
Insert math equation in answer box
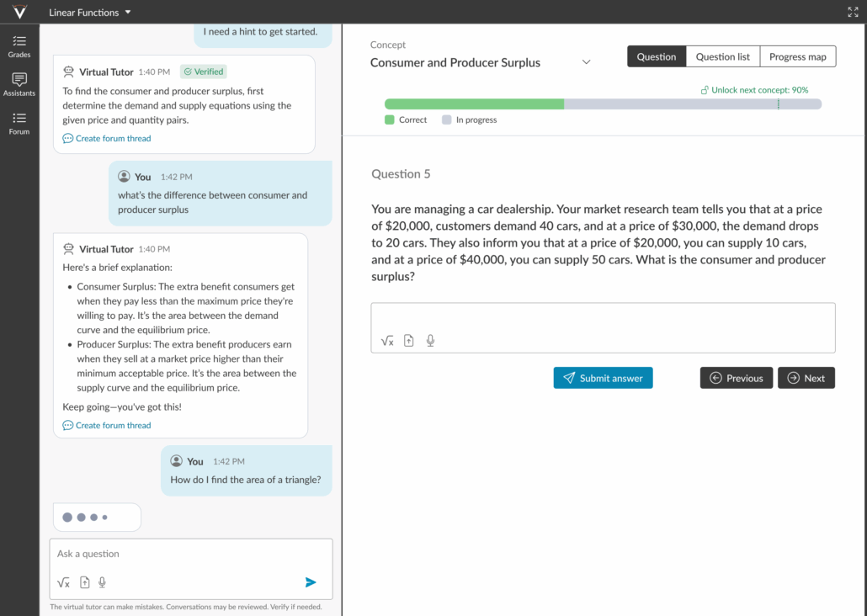click(387, 341)
